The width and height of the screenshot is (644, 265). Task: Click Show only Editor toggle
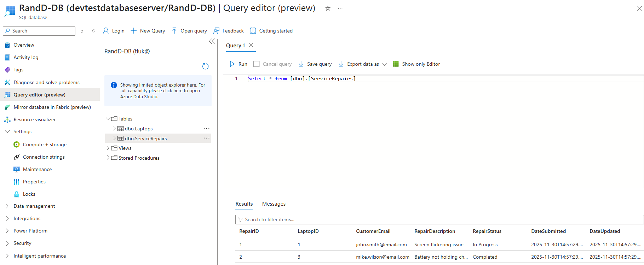click(416, 64)
